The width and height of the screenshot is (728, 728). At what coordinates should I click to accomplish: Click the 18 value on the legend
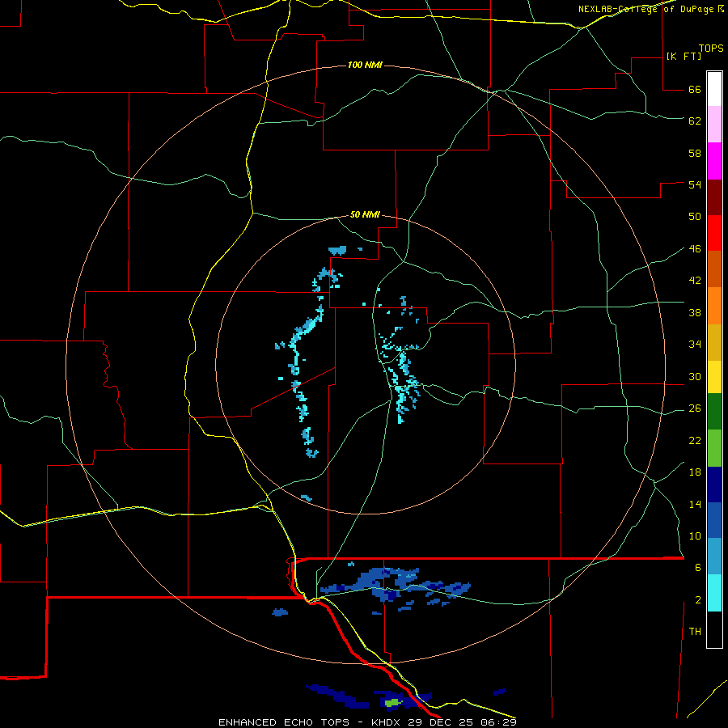[x=695, y=472]
